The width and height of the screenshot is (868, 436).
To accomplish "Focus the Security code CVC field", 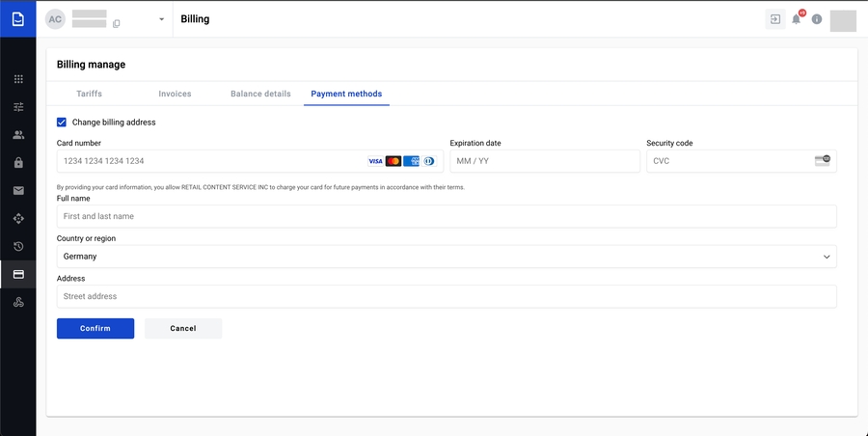I will click(742, 161).
